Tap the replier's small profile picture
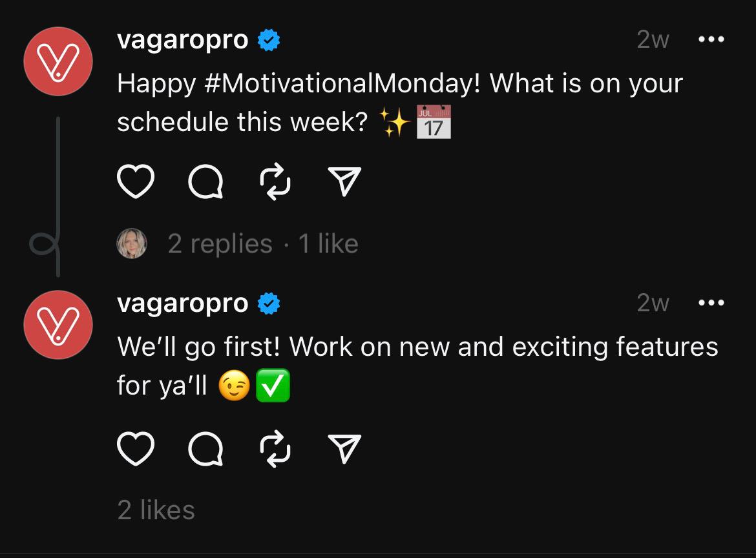 [x=132, y=244]
